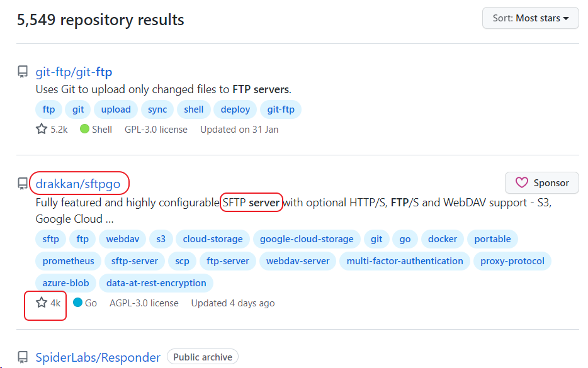Click the deploy topic tag under git-ftp
The height and width of the screenshot is (368, 588).
[x=235, y=109]
